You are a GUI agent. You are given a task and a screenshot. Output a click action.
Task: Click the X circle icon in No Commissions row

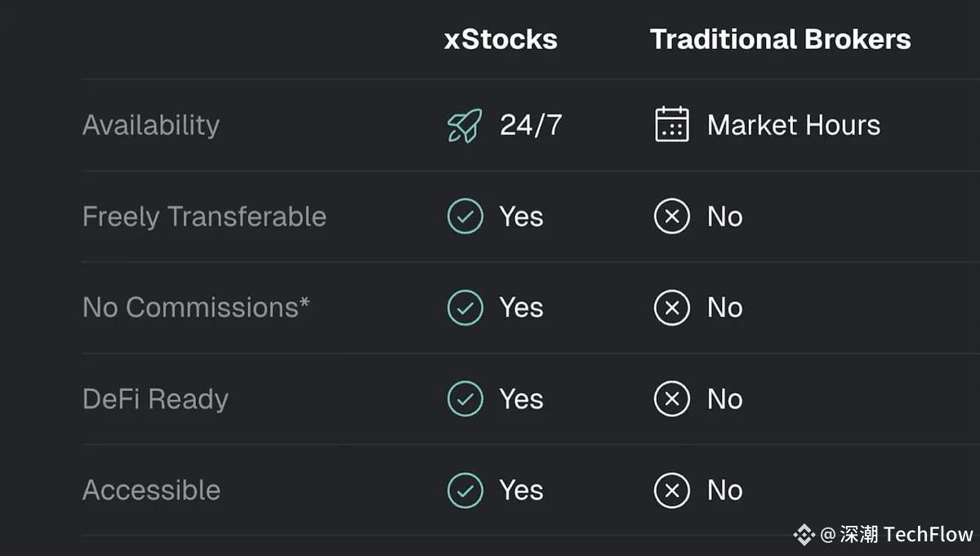672,308
